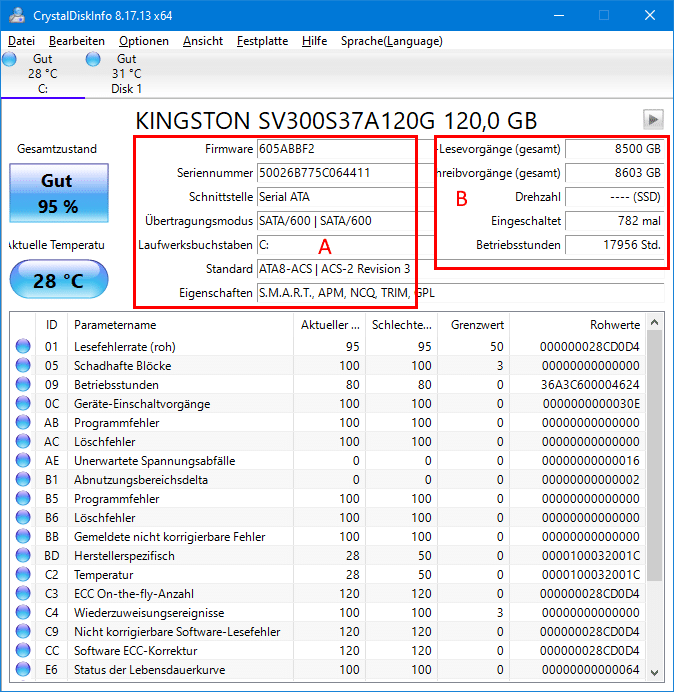This screenshot has height=692, width=674.
Task: Open the Festplatte menu
Action: [262, 41]
